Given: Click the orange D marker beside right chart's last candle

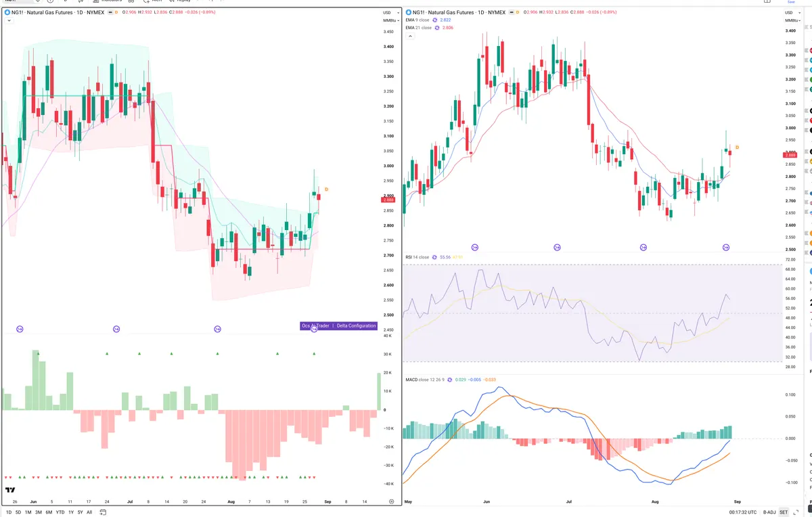Looking at the screenshot, I should (x=737, y=147).
